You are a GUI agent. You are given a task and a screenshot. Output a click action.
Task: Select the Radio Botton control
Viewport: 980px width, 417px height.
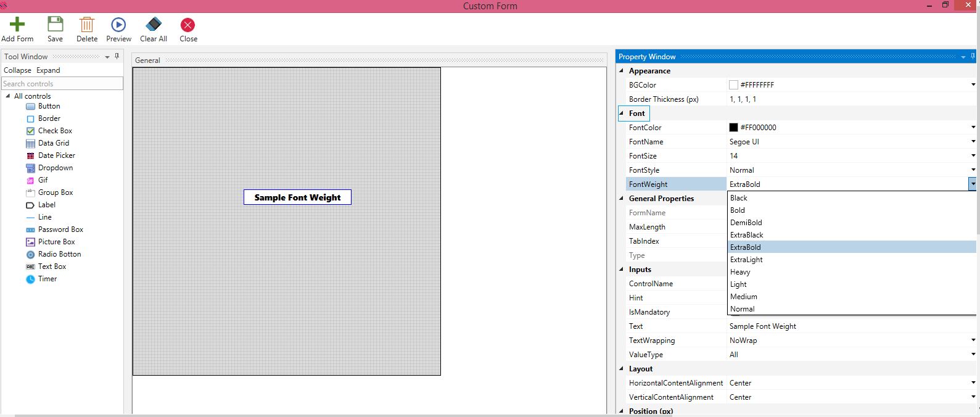59,254
